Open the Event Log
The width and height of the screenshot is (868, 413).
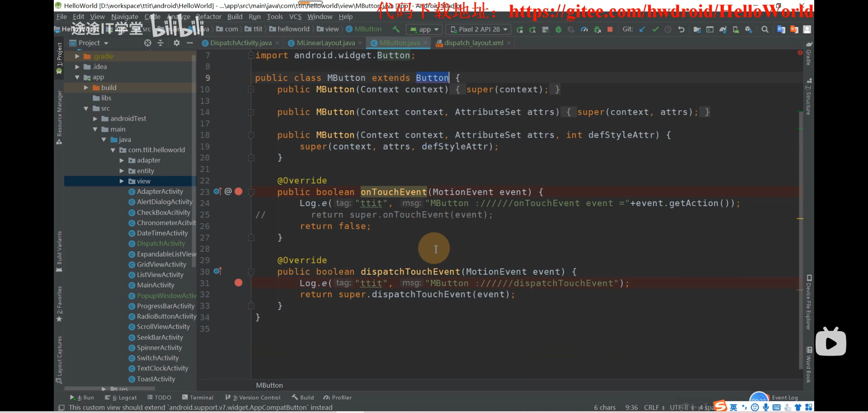(x=785, y=398)
